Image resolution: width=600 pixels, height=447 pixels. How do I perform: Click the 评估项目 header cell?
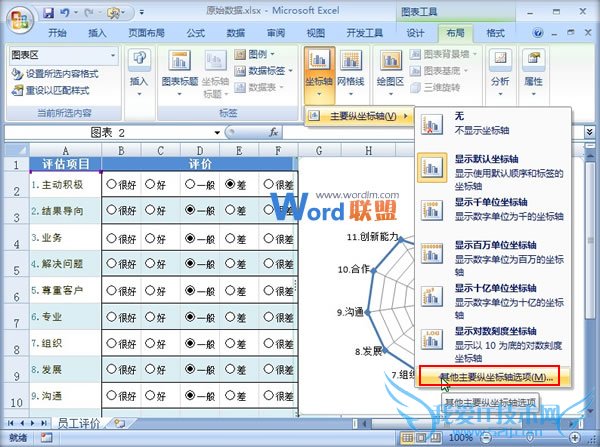point(65,164)
